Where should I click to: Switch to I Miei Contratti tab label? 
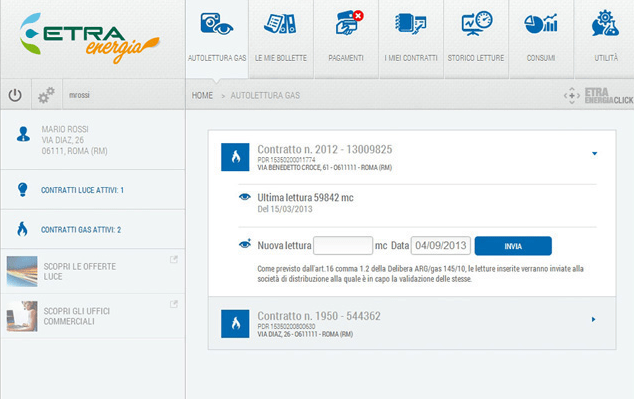click(411, 58)
